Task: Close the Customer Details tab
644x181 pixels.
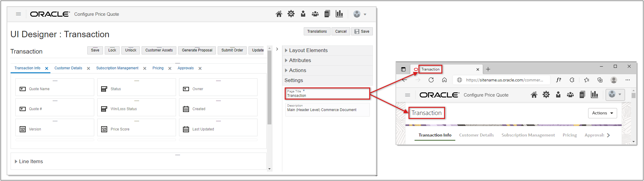Action: [x=88, y=68]
